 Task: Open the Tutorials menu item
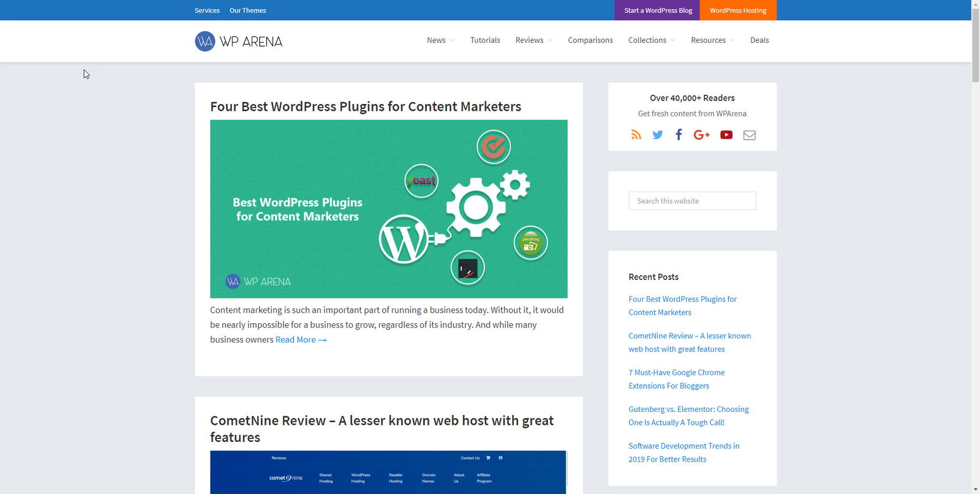485,40
